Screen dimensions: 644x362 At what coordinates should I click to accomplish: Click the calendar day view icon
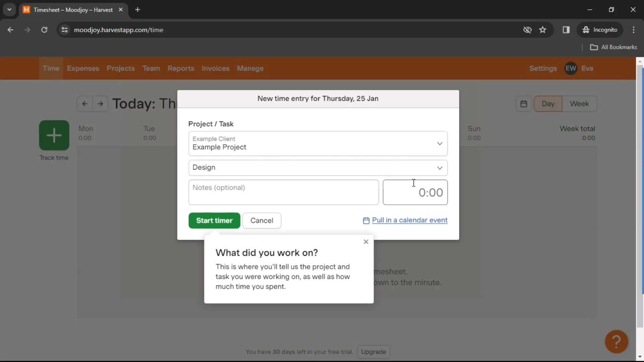click(x=524, y=104)
